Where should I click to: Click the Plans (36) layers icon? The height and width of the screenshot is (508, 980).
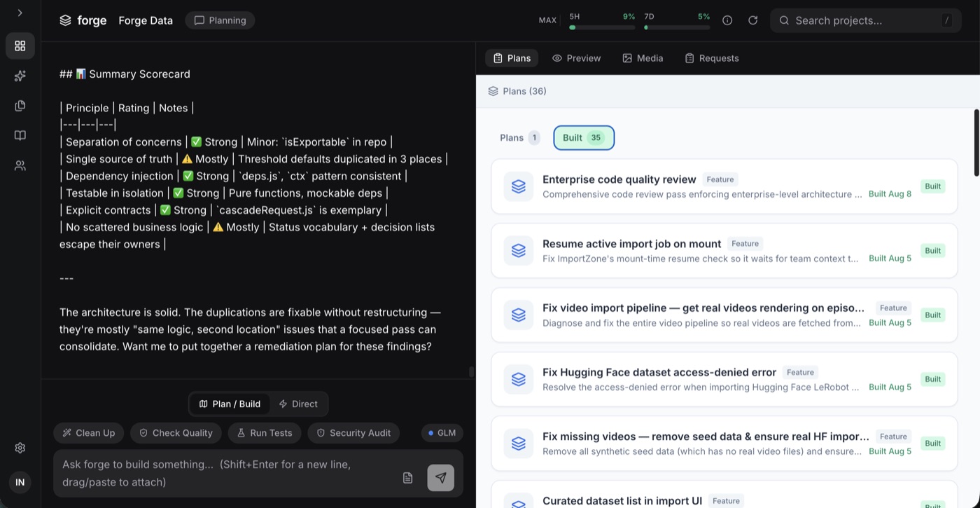(x=493, y=91)
